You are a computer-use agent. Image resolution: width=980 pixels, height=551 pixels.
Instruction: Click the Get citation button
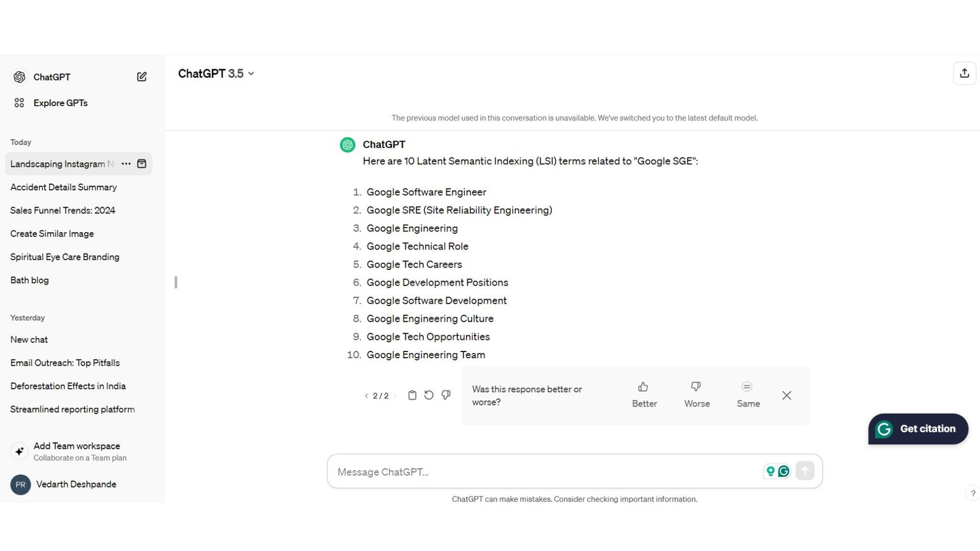[918, 429]
